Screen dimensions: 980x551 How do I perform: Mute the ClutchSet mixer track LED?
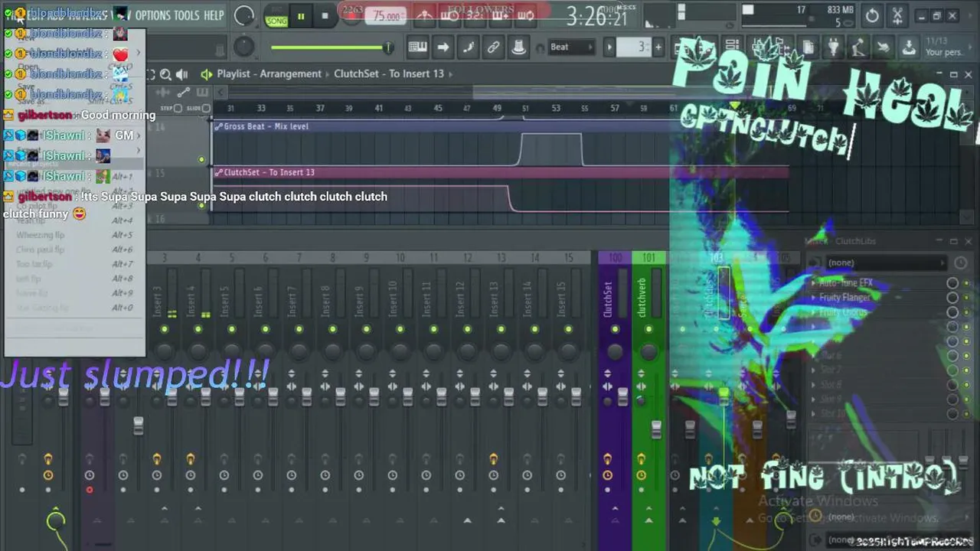(615, 329)
